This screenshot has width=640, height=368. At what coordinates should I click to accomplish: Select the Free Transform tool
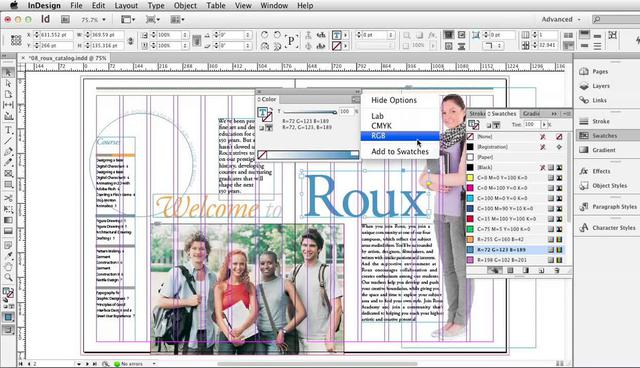(8, 209)
